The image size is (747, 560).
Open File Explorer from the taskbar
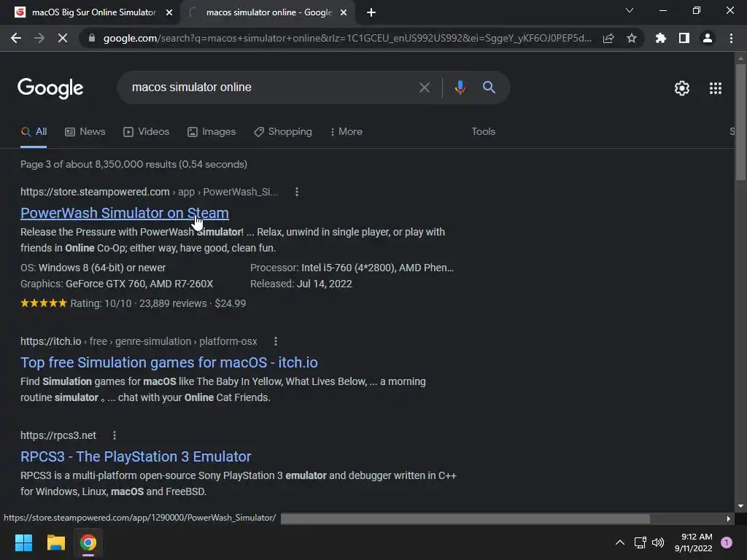55,542
